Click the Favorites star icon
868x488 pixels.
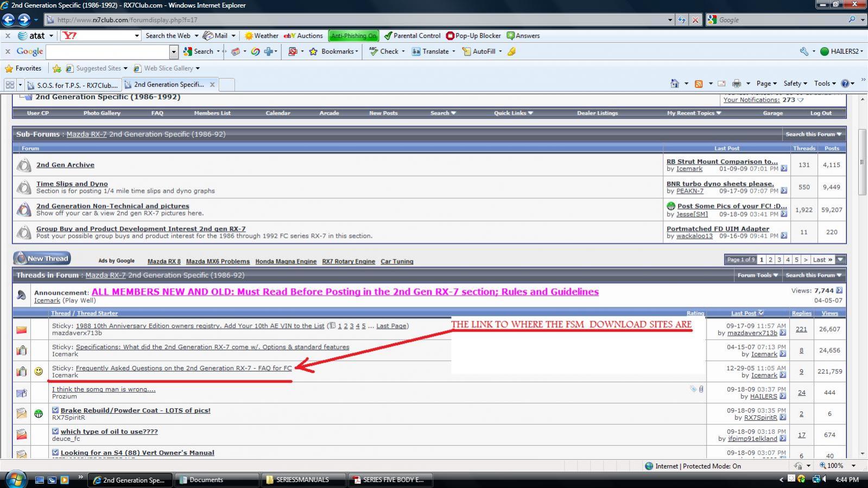[x=9, y=68]
